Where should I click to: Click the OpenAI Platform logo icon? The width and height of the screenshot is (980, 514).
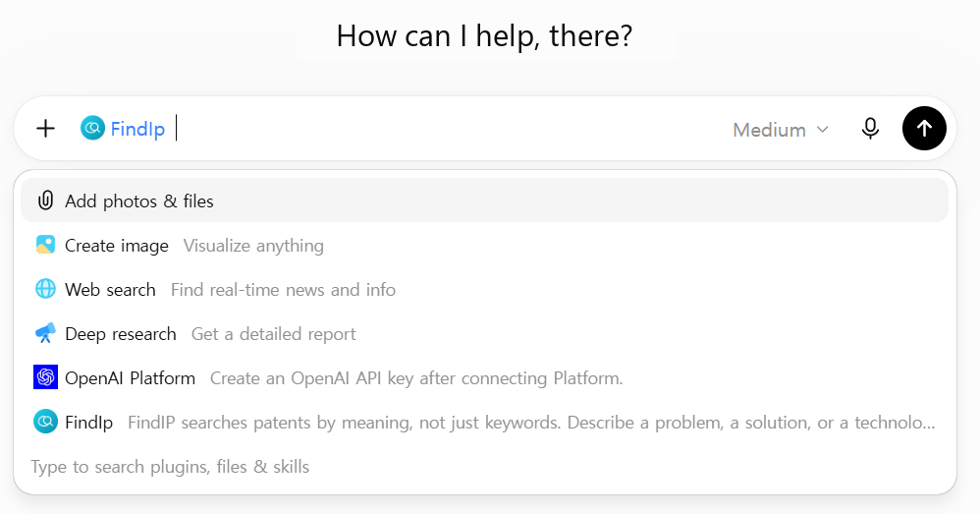point(45,377)
